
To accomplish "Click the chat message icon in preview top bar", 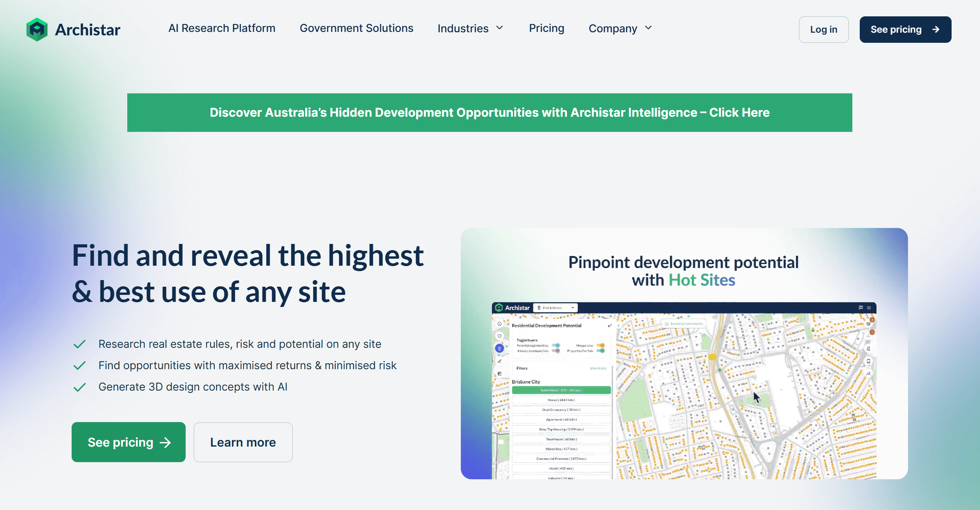I will pos(861,308).
